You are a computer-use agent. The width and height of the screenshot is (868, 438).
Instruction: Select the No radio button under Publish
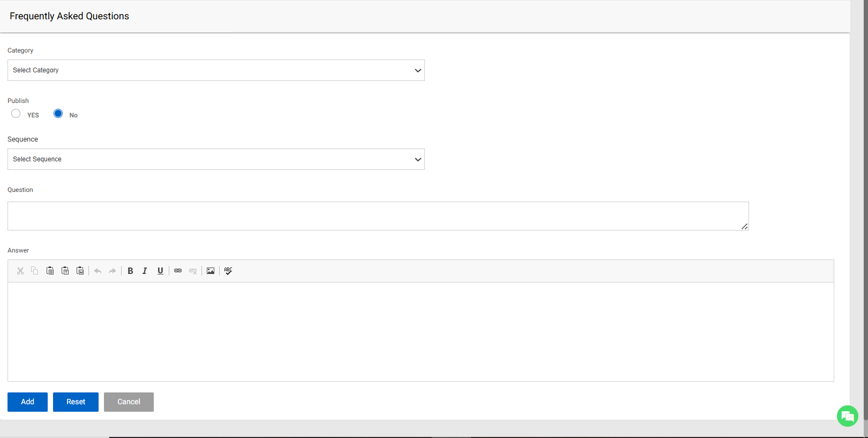(x=58, y=114)
